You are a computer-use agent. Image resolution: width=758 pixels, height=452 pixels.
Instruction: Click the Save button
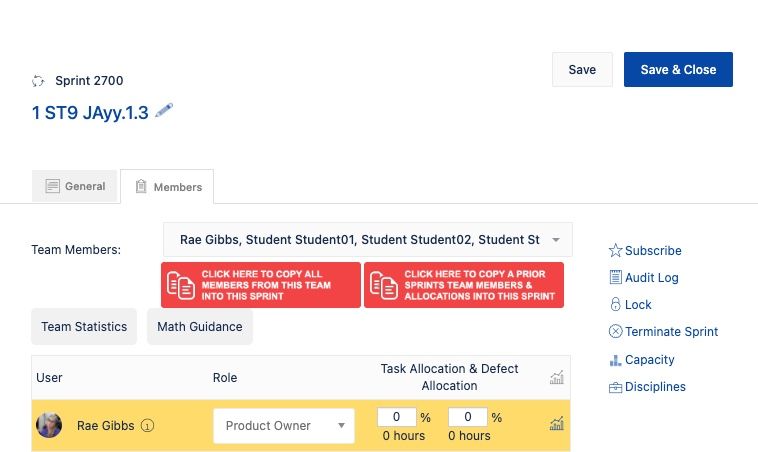point(582,70)
